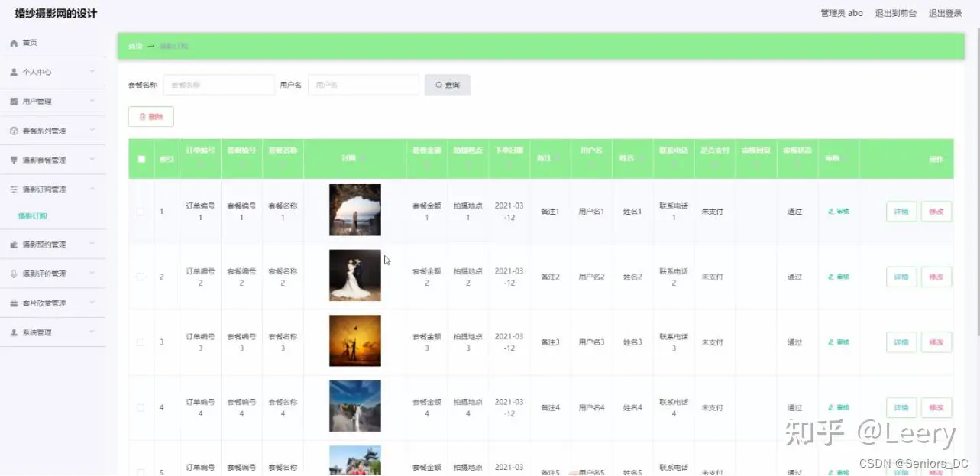Collapse the 摄影订购管理 menu arrow
This screenshot has width=980, height=476.
coord(92,189)
